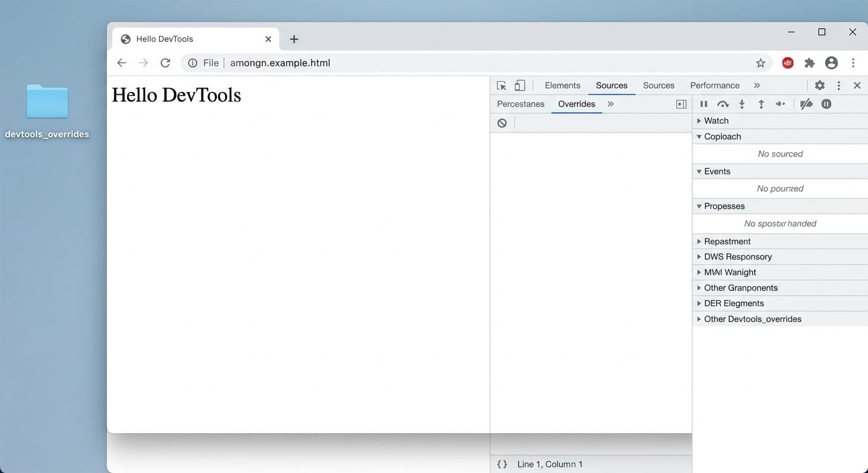Click the step out up-arrow icon
The width and height of the screenshot is (868, 473).
click(761, 104)
